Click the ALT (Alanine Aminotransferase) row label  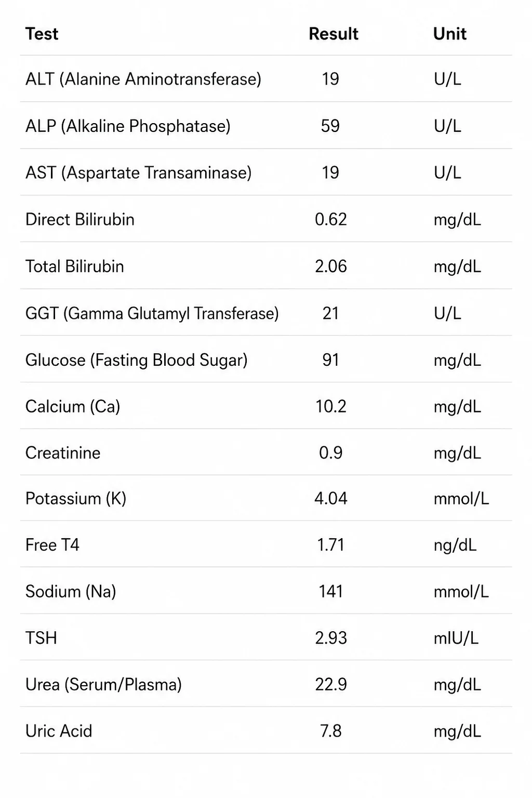click(143, 79)
